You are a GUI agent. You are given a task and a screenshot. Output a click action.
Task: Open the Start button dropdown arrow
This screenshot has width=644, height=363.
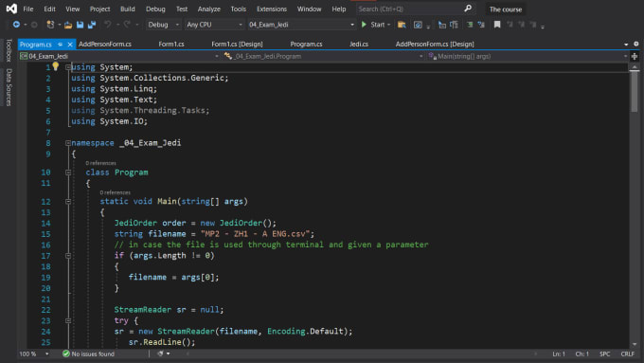pos(388,25)
